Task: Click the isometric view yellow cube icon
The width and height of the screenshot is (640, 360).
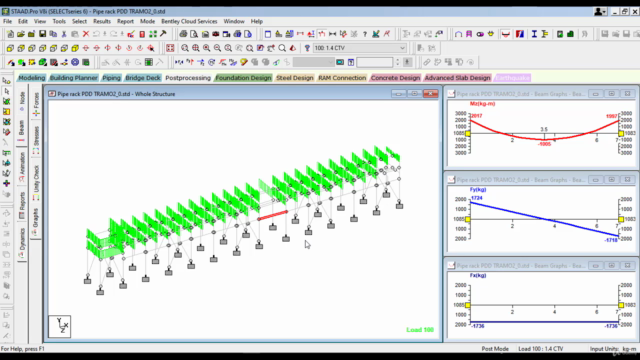Action: (75, 48)
